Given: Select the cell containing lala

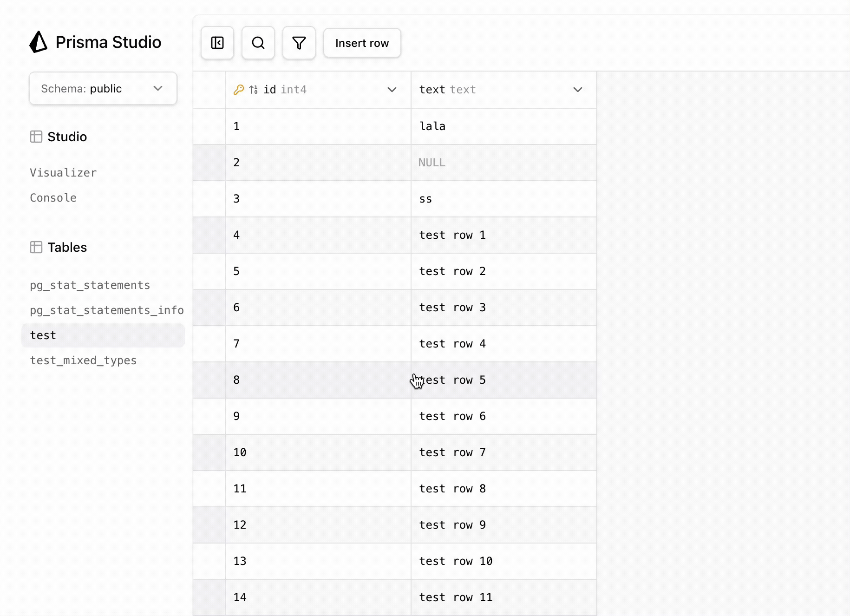Looking at the screenshot, I should [x=503, y=126].
